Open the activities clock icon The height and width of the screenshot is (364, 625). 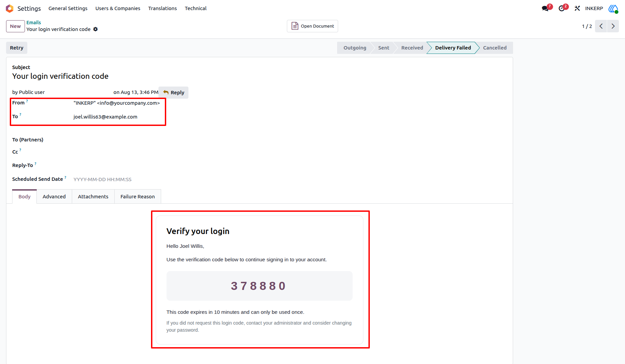coord(562,8)
